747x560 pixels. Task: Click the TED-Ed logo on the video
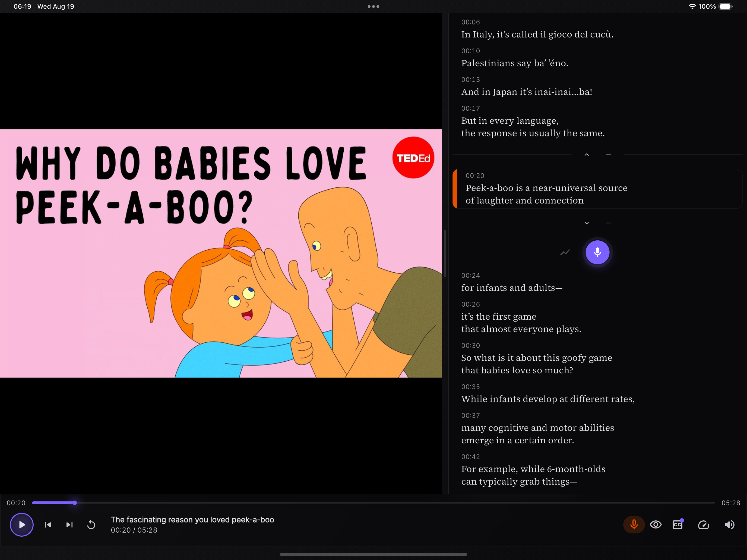coord(413,158)
